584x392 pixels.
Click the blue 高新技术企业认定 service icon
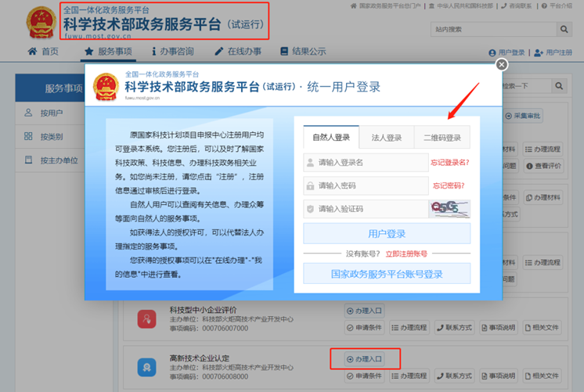pyautogui.click(x=146, y=366)
